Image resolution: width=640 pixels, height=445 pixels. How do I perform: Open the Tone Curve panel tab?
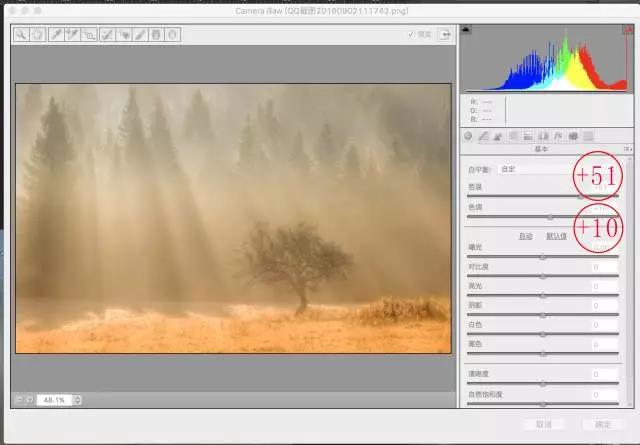(x=483, y=136)
